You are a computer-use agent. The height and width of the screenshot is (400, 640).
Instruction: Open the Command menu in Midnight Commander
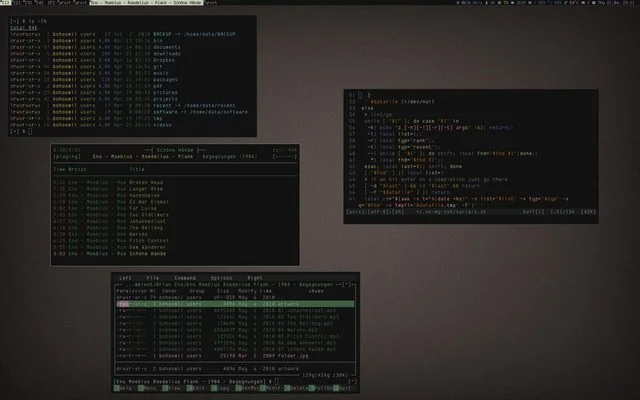coord(185,278)
